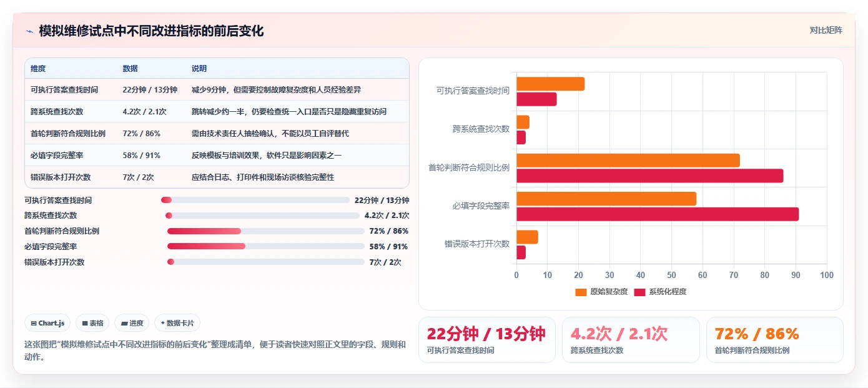Screen dimensions: 868x388
Task: Select the 进度 tag
Action: [132, 323]
